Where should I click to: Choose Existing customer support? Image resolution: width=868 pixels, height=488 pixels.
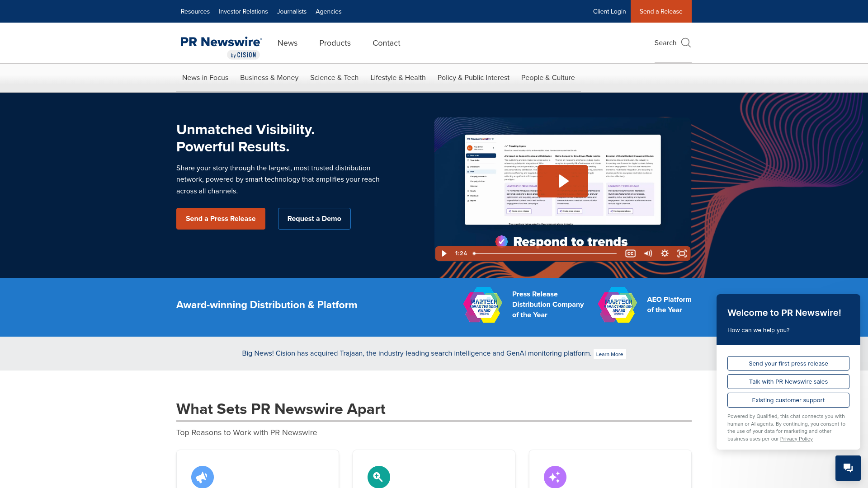click(x=788, y=400)
